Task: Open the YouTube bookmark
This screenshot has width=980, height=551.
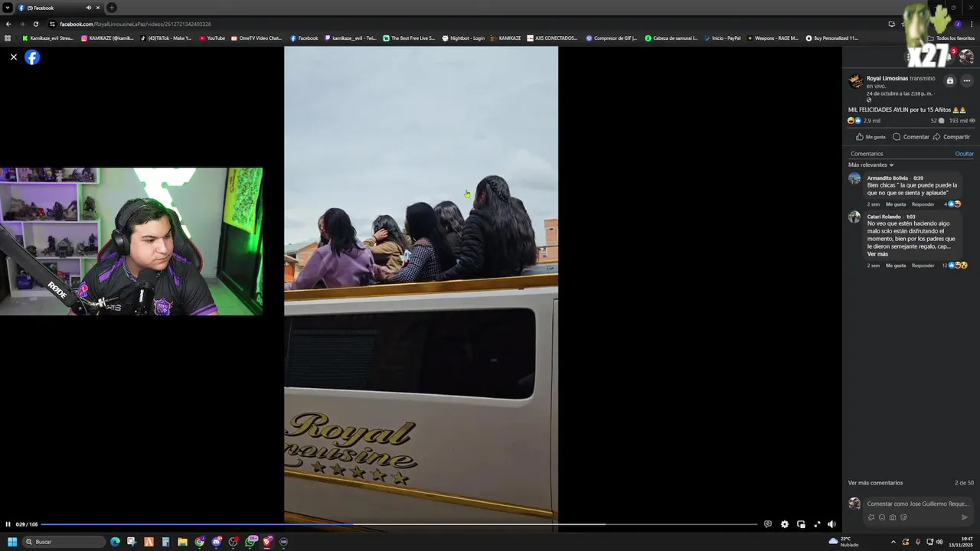Action: (x=212, y=38)
